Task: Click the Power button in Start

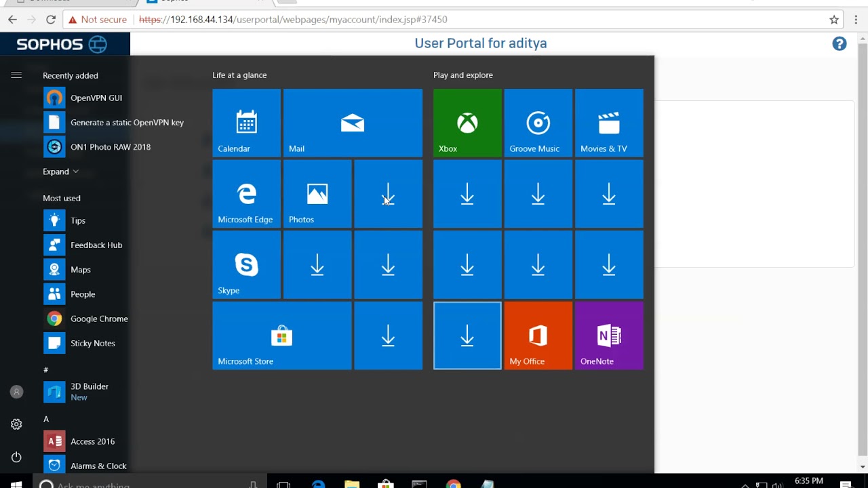Action: (16, 457)
